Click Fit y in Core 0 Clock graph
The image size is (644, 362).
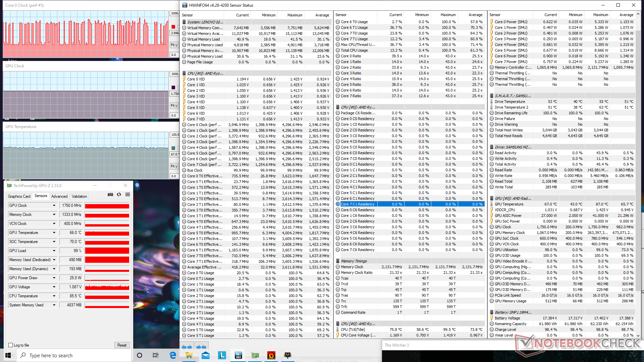click(x=174, y=45)
